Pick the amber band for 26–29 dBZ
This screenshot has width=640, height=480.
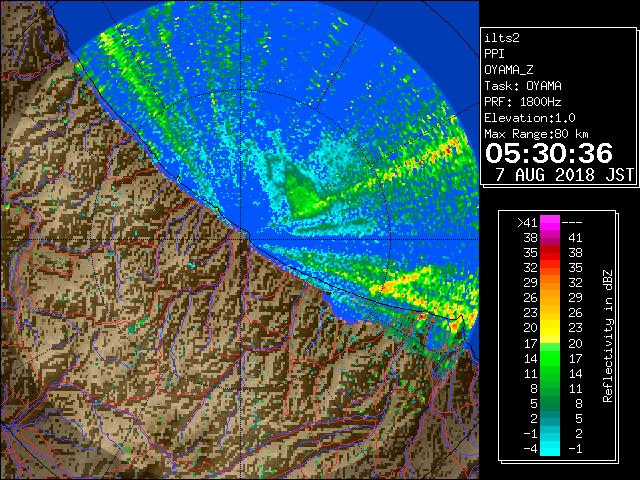[550, 298]
